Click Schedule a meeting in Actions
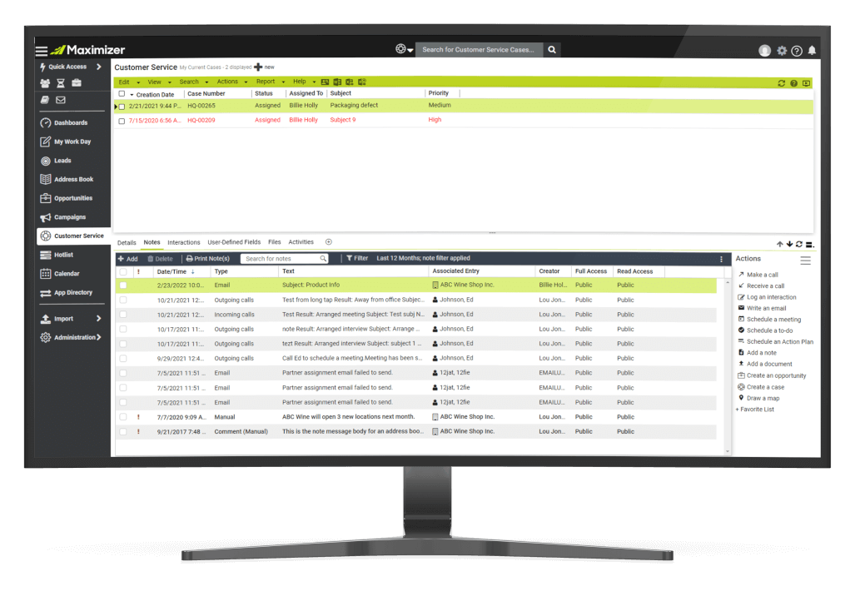The image size is (860, 616). (x=769, y=320)
